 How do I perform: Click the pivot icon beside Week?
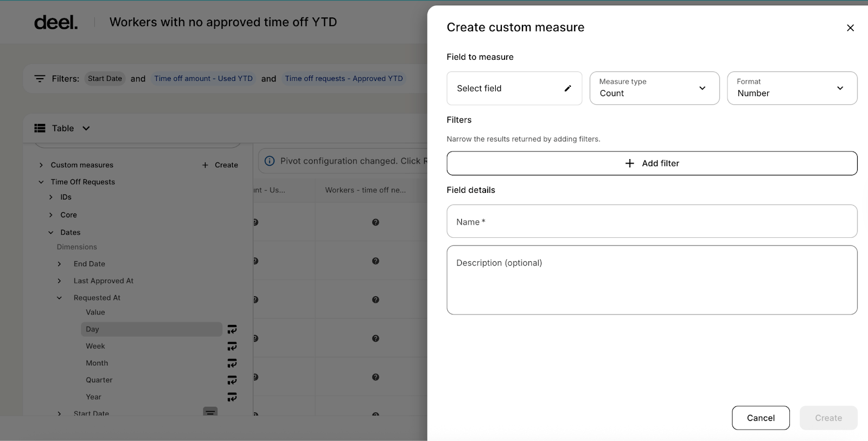point(232,346)
